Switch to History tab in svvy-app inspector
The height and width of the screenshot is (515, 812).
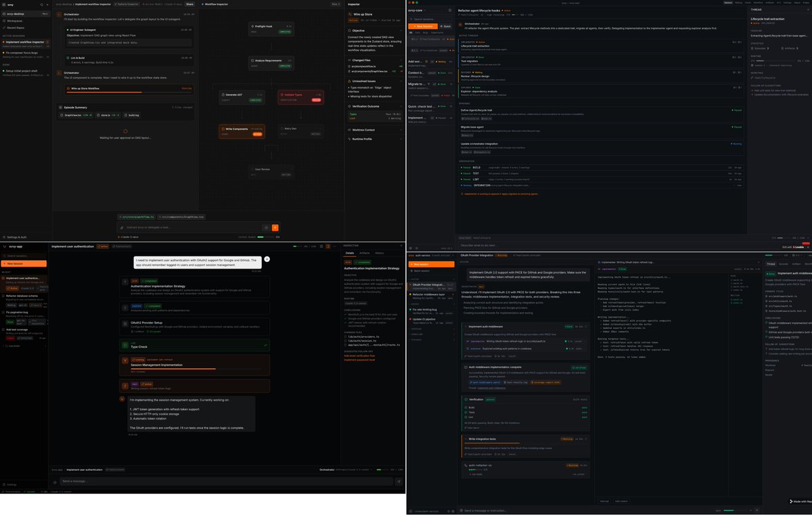tap(380, 253)
